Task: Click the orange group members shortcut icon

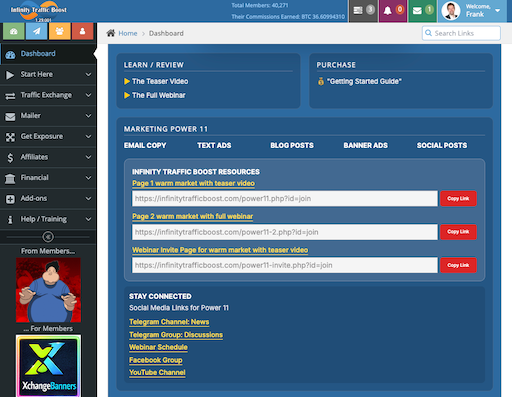Action: click(x=60, y=31)
